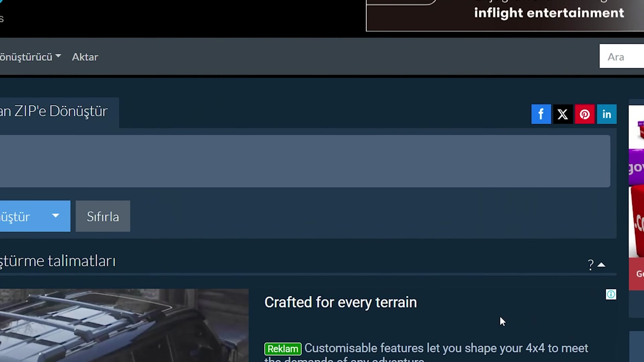Image resolution: width=644 pixels, height=362 pixels.
Task: Share the page on X
Action: coord(562,114)
